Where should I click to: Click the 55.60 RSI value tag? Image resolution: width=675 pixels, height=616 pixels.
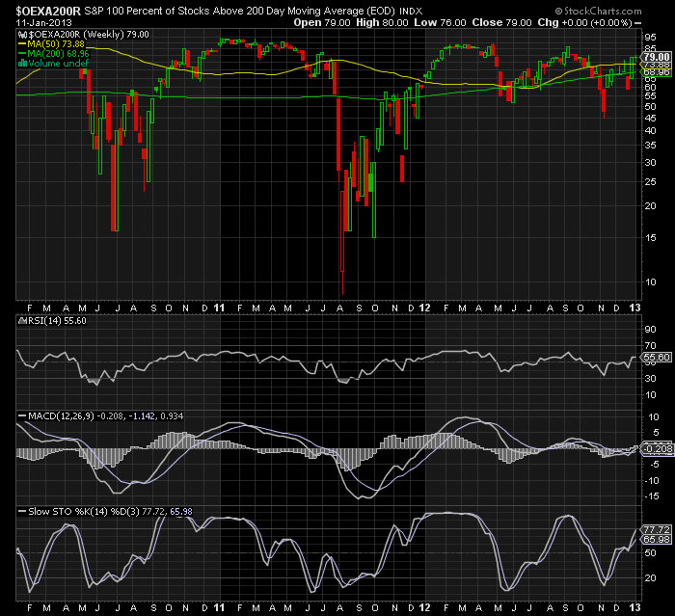coord(657,358)
